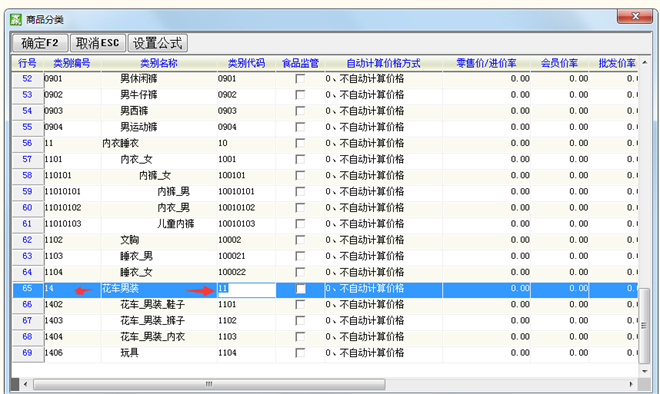Screen dimensions: 660x394
Task: Select row number 69 header
Action: (x=27, y=353)
